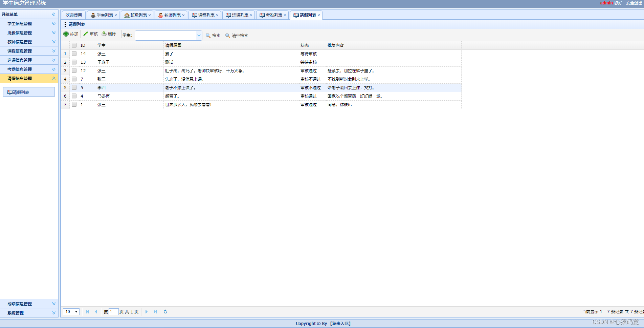Close the 选课列表 tab
This screenshot has height=328, width=644.
point(251,15)
